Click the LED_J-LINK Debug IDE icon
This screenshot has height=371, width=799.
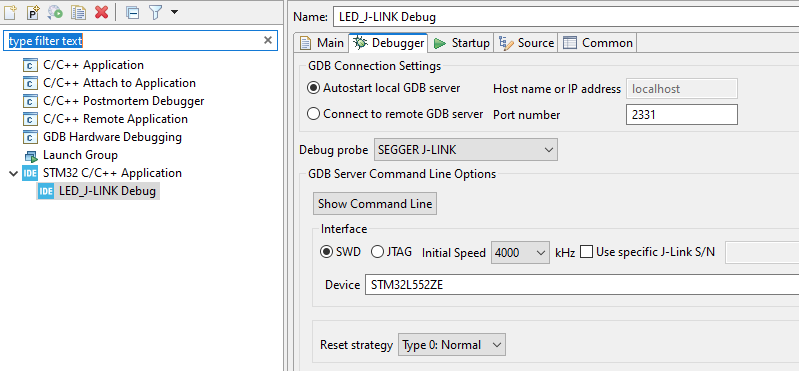pyautogui.click(x=46, y=192)
